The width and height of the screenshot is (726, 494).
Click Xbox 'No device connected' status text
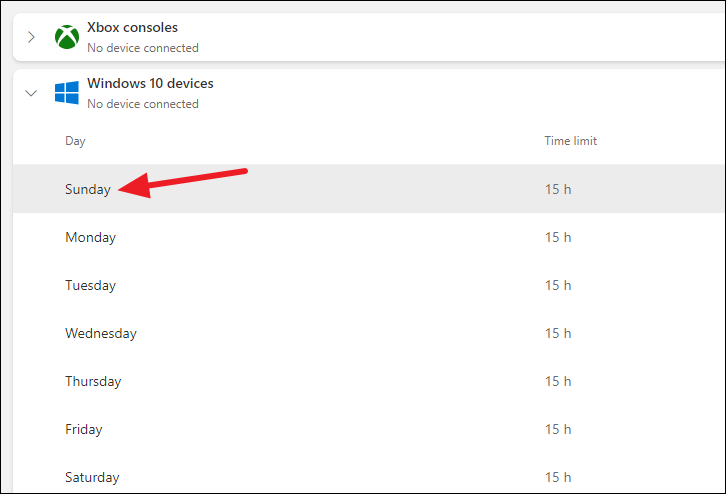[x=143, y=48]
